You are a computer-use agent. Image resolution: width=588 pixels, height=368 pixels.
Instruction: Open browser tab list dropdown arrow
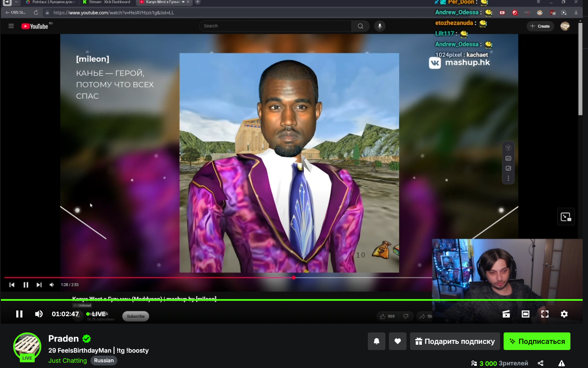click(17, 2)
